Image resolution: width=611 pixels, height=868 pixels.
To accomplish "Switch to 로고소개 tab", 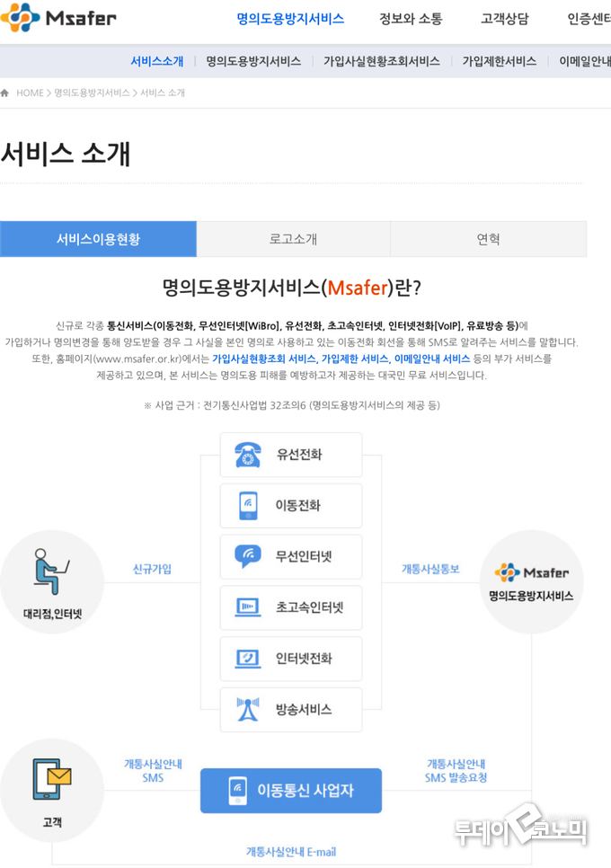I will click(293, 239).
